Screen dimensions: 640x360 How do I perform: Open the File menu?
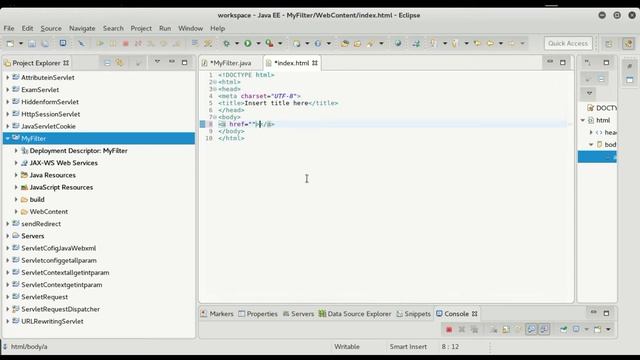pos(9,28)
